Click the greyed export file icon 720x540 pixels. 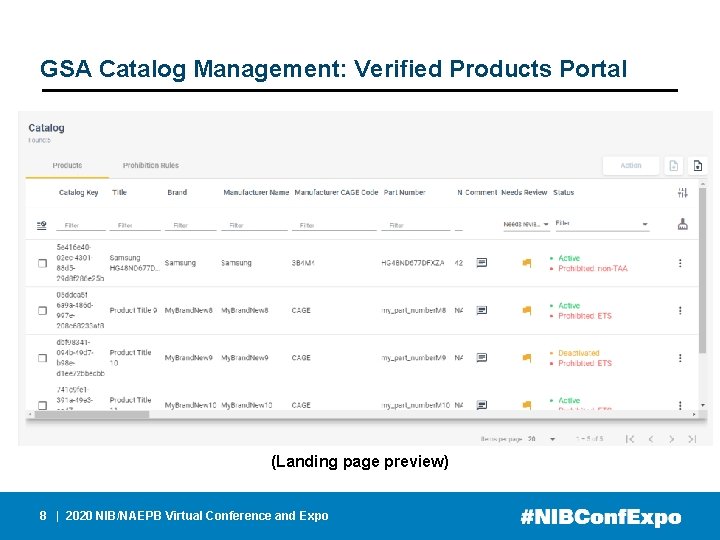pos(674,166)
